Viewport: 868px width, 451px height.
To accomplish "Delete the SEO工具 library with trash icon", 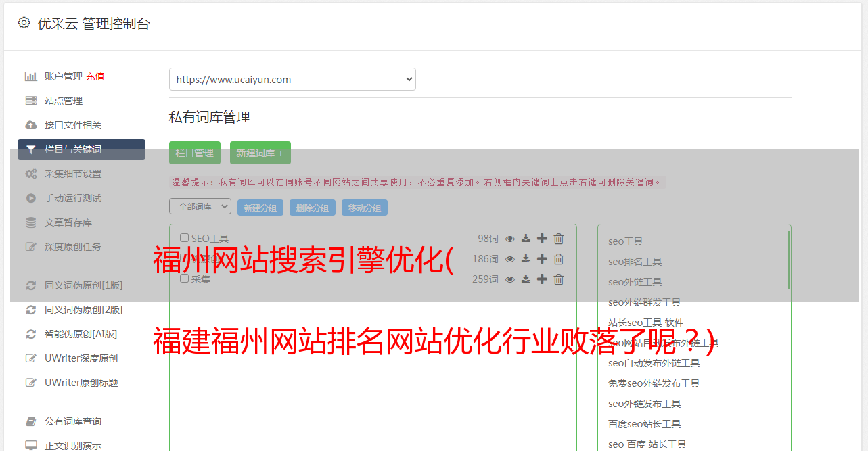I will 559,239.
